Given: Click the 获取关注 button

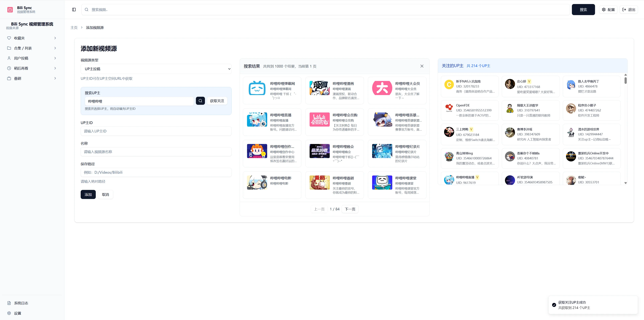Looking at the screenshot, I should pos(217,101).
